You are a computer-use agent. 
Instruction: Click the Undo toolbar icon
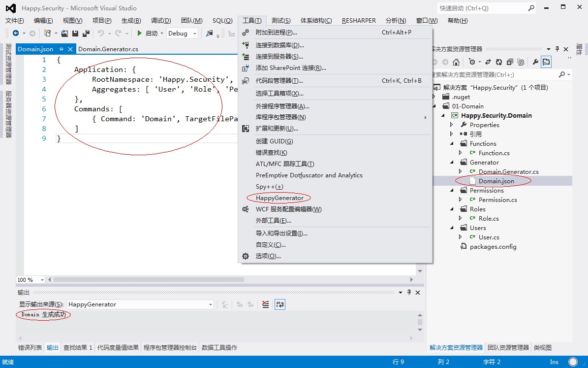coord(100,33)
